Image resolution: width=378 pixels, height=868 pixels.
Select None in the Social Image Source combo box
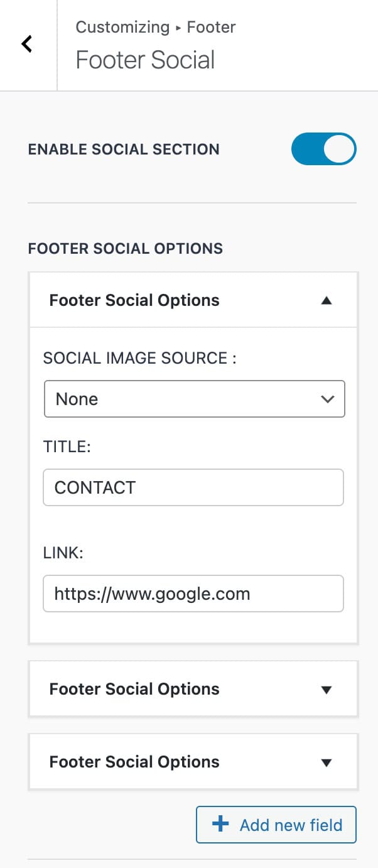[x=193, y=399]
